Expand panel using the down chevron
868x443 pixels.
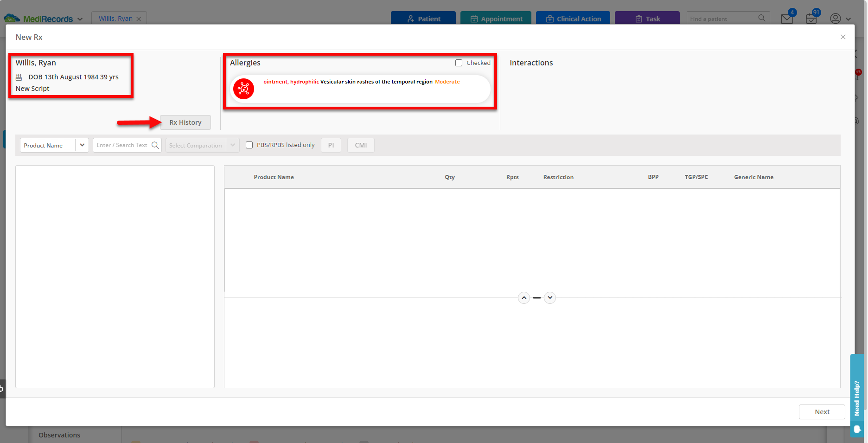coord(550,298)
